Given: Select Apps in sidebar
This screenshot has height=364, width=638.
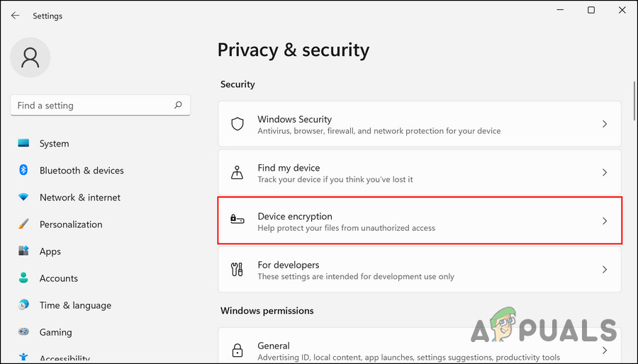Looking at the screenshot, I should [x=50, y=251].
